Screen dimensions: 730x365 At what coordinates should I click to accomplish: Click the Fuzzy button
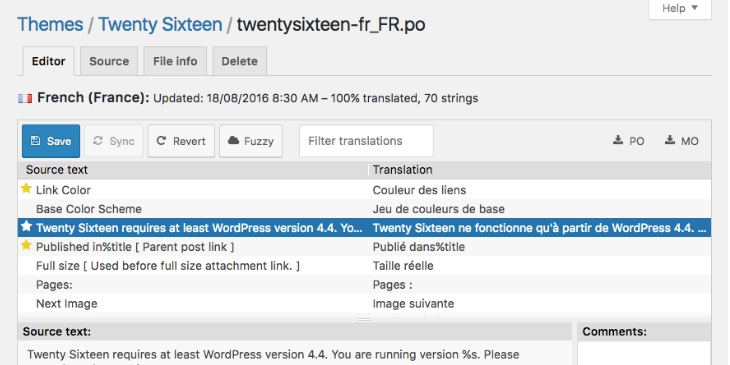point(250,141)
